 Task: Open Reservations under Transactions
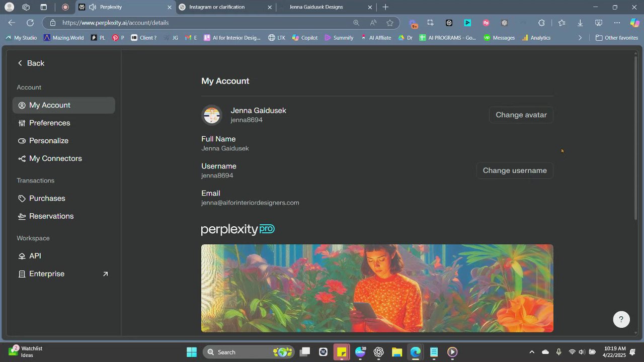click(x=64, y=216)
